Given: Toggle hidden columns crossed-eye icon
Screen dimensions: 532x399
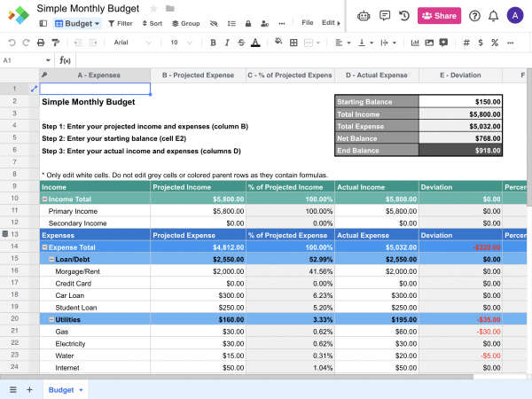Looking at the screenshot, I should [214, 23].
